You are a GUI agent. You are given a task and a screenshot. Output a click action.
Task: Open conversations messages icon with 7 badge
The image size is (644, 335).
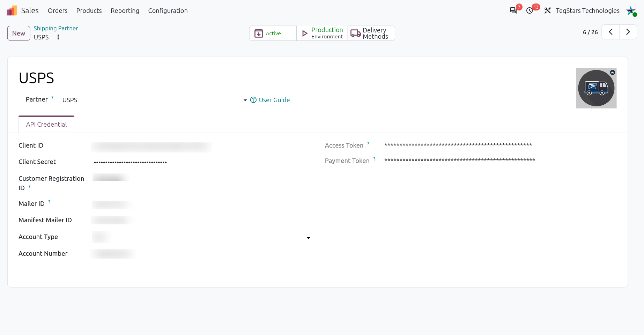513,10
